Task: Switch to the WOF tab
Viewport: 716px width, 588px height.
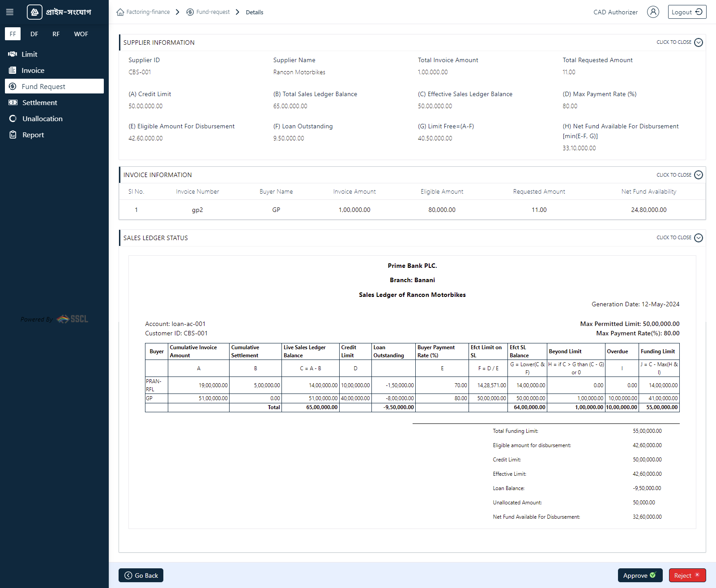Action: 81,34
